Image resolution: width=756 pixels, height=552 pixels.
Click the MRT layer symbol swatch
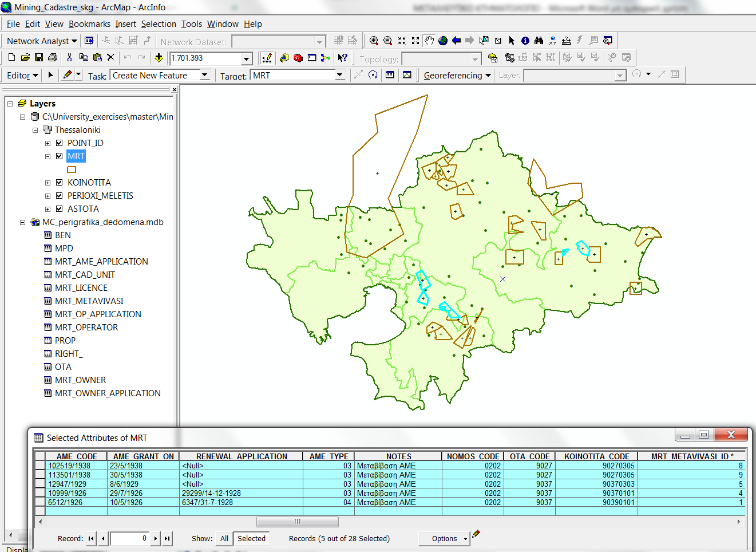(x=72, y=169)
